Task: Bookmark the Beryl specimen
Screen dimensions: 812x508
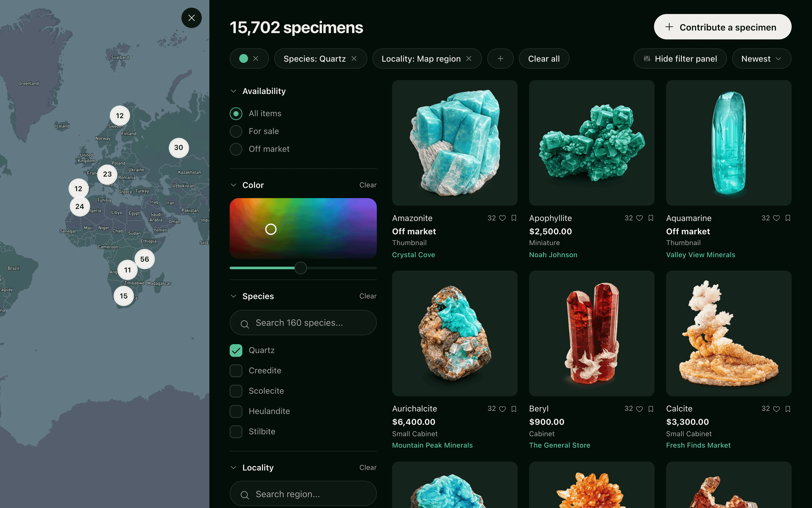Action: (x=651, y=409)
